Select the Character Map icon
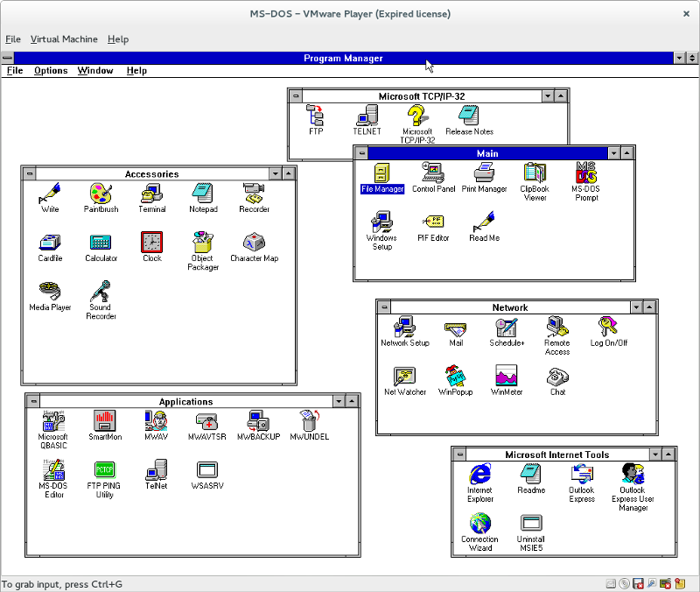This screenshot has height=592, width=700. click(254, 242)
